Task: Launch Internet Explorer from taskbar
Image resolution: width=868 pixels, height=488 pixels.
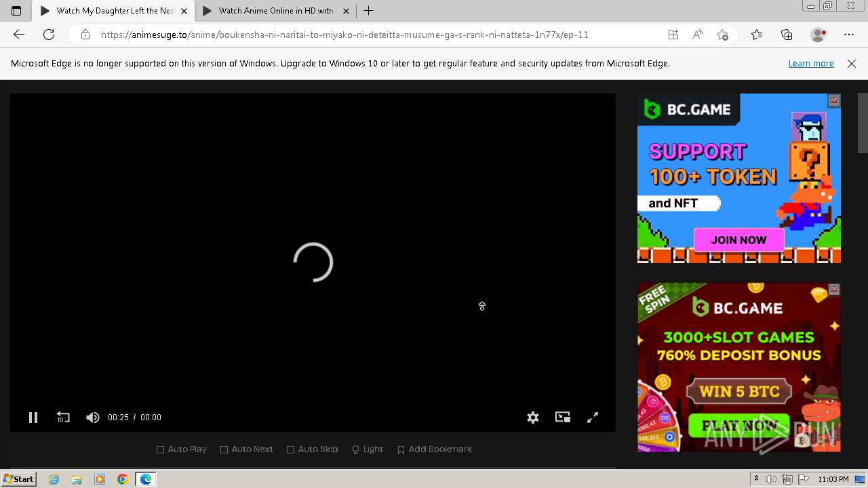Action: (54, 479)
